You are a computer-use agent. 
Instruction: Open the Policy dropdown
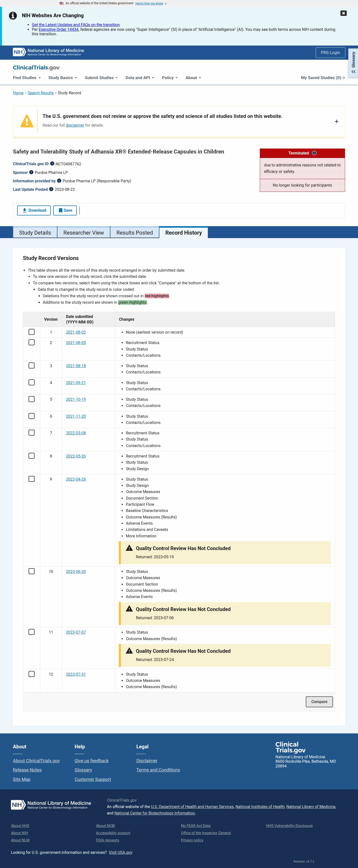(170, 78)
